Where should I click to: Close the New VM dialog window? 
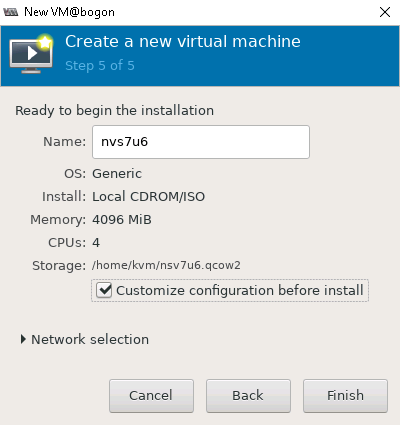tap(385, 12)
